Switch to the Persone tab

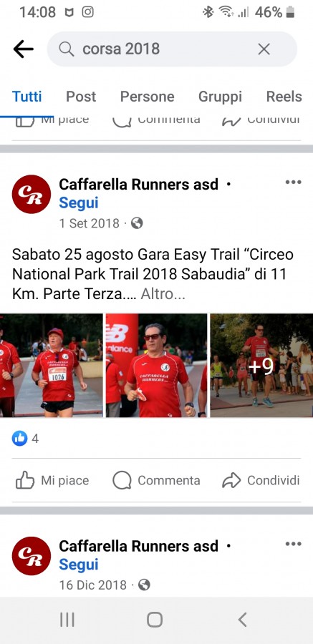148,97
